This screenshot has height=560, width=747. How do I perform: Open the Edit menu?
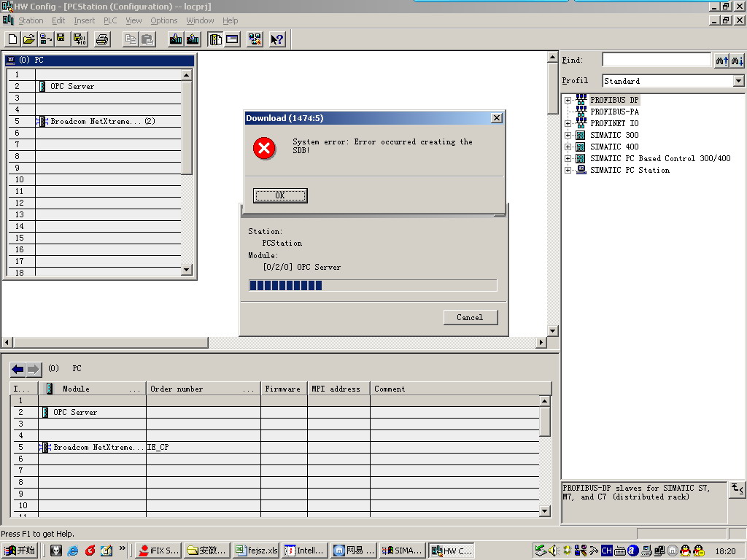point(58,20)
